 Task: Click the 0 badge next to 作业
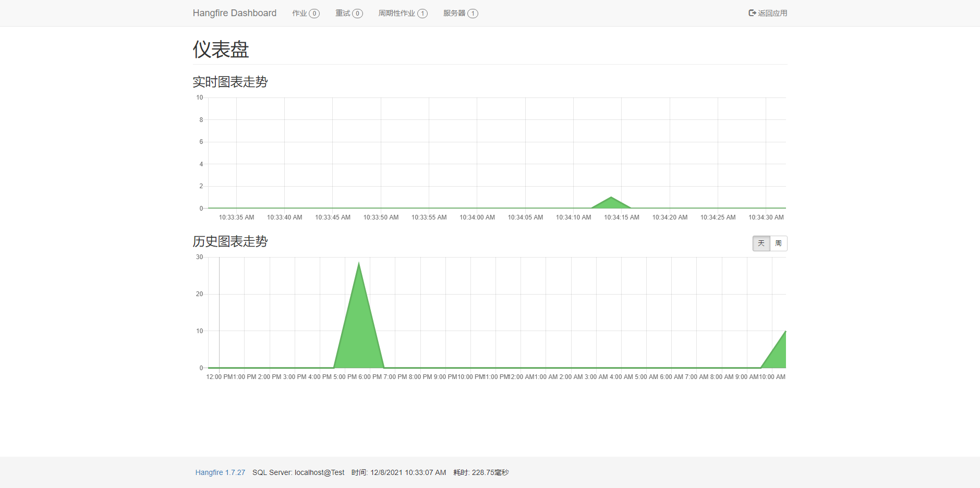314,14
